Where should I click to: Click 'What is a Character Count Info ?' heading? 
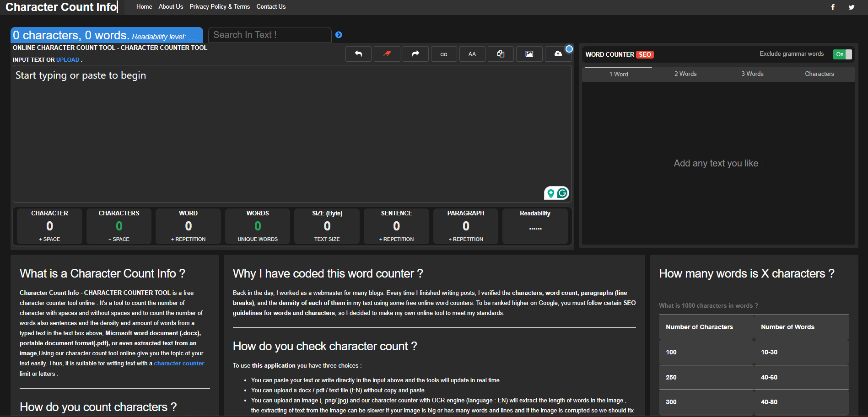click(x=102, y=273)
